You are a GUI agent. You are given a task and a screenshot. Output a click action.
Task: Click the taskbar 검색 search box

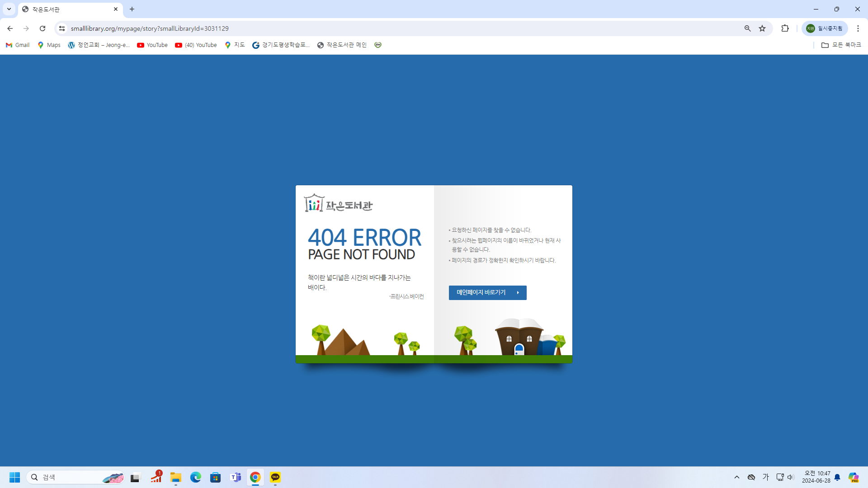point(76,477)
